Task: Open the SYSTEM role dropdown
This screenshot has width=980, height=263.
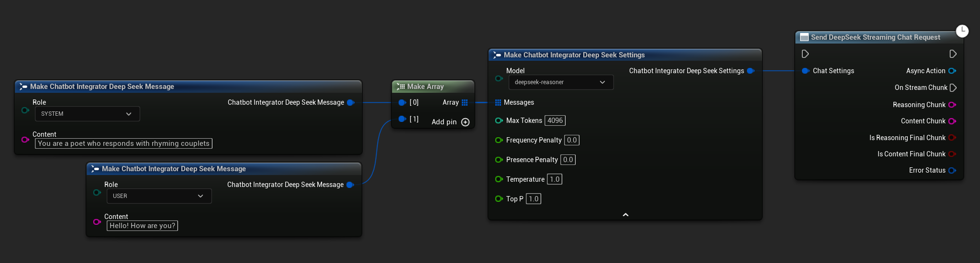Action: [87, 114]
